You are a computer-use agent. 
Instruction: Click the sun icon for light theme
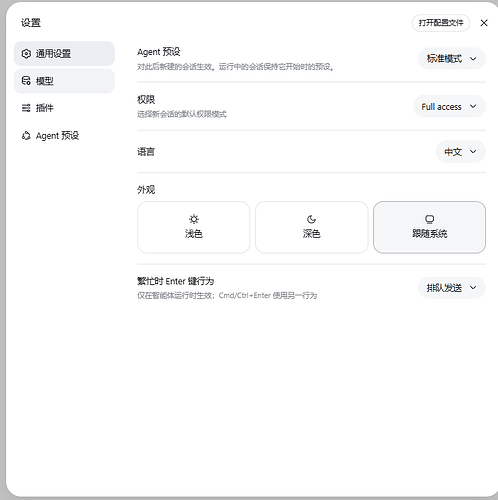(x=194, y=219)
